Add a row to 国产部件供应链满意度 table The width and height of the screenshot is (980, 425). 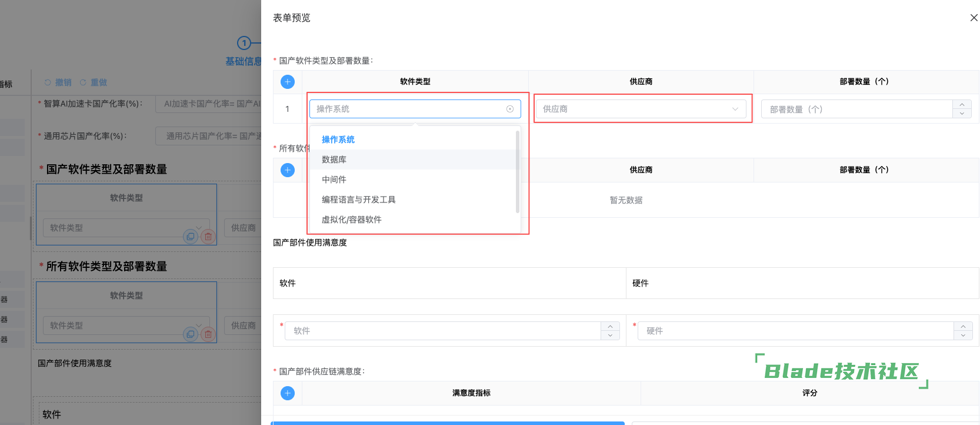tap(288, 393)
